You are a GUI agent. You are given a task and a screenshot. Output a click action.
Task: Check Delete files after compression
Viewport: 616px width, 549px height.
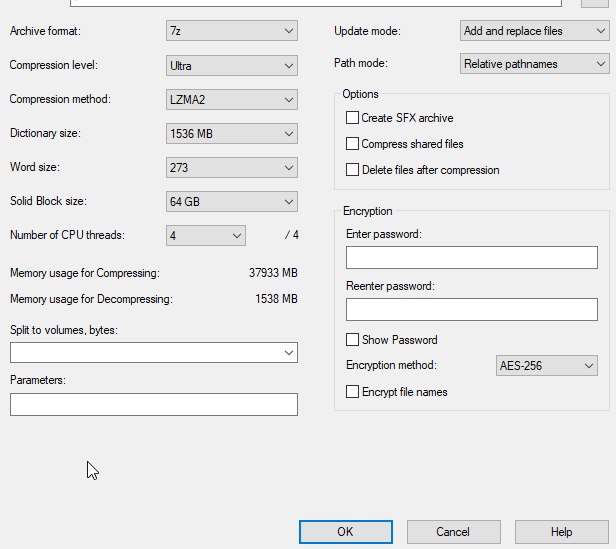pos(352,170)
